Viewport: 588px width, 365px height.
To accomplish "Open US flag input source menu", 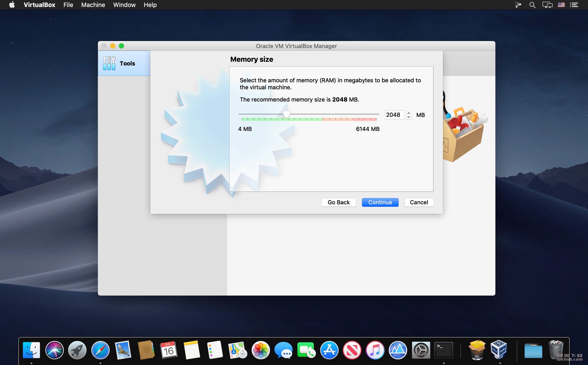I will point(561,5).
